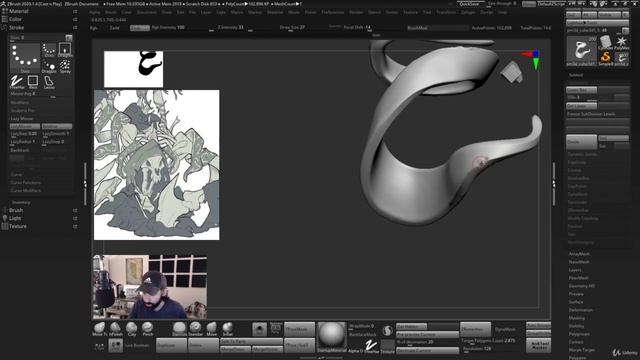Dock the Material palette with its side icon
The image size is (640, 360).
pos(75,11)
